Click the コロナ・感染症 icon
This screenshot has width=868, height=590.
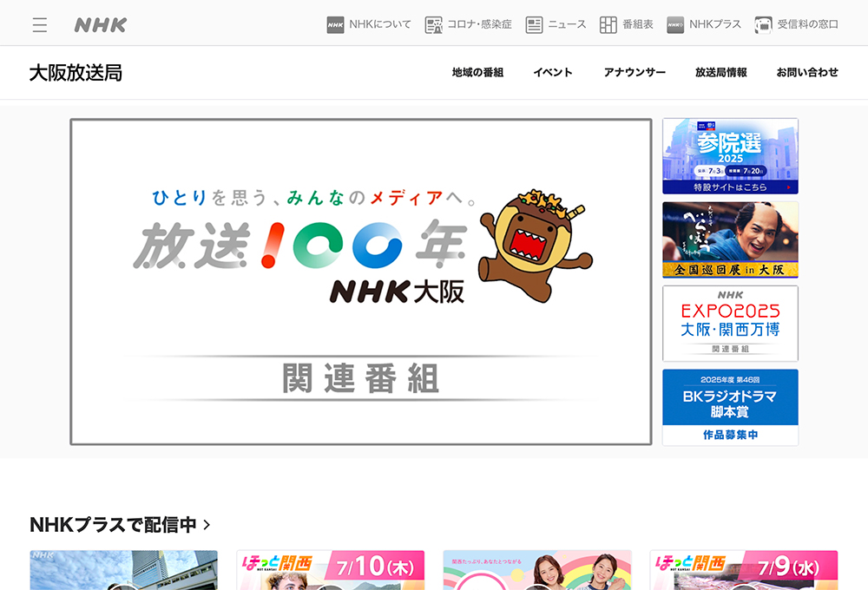click(433, 25)
